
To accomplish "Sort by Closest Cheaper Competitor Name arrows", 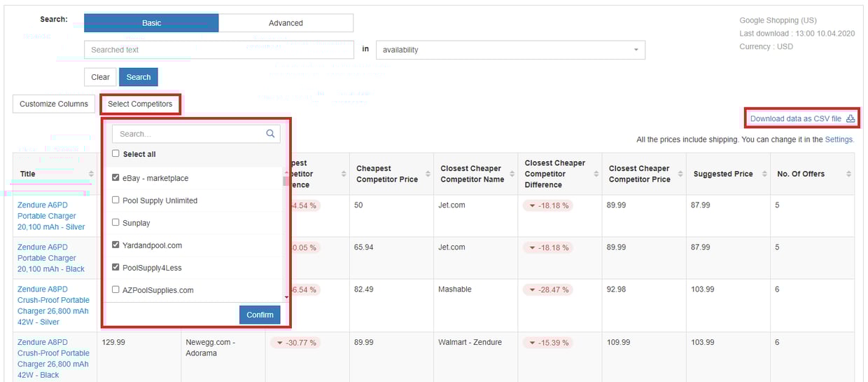I will [512, 174].
